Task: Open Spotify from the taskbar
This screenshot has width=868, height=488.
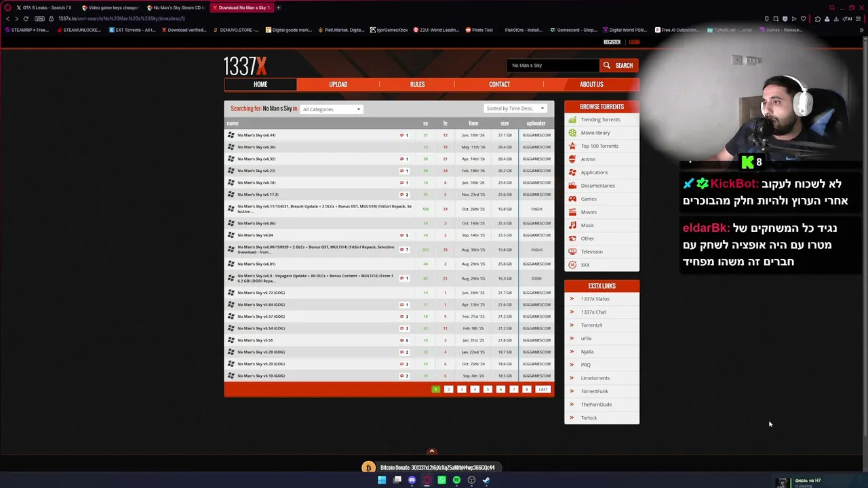Action: (x=456, y=480)
